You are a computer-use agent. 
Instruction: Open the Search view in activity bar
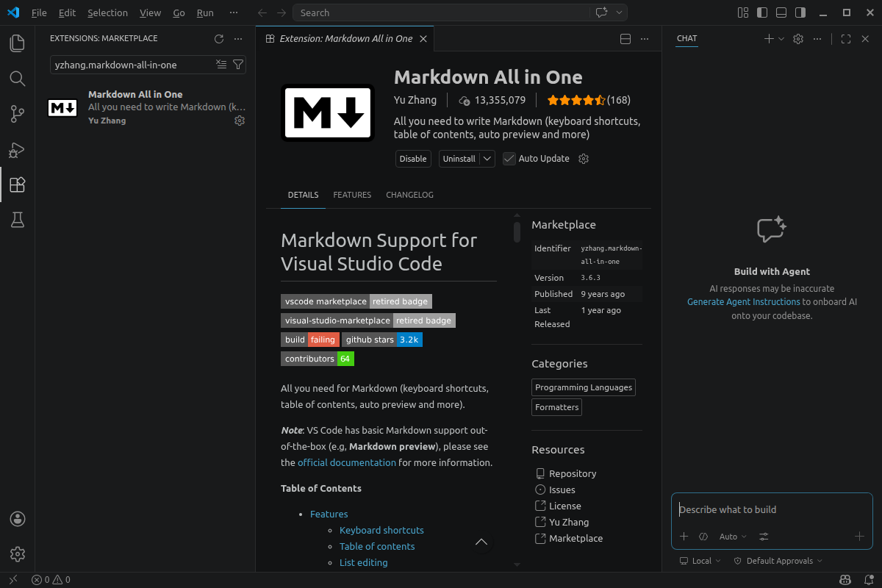[x=17, y=79]
